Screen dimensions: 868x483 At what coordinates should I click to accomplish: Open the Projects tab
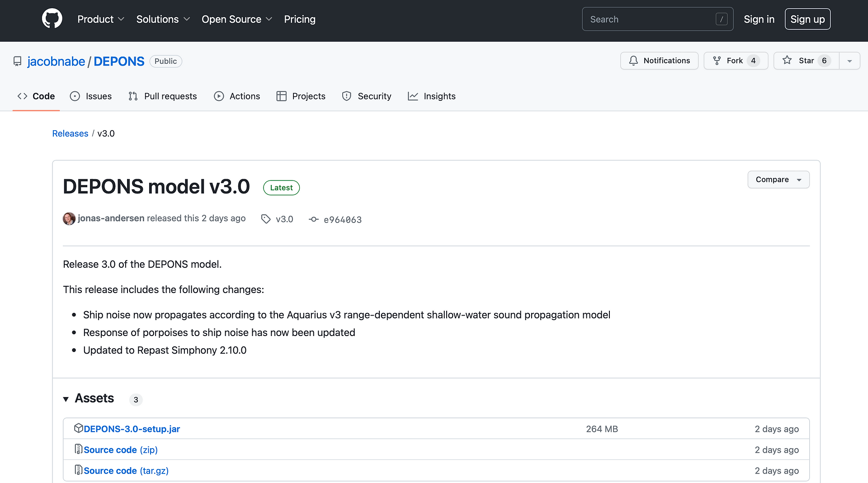301,96
